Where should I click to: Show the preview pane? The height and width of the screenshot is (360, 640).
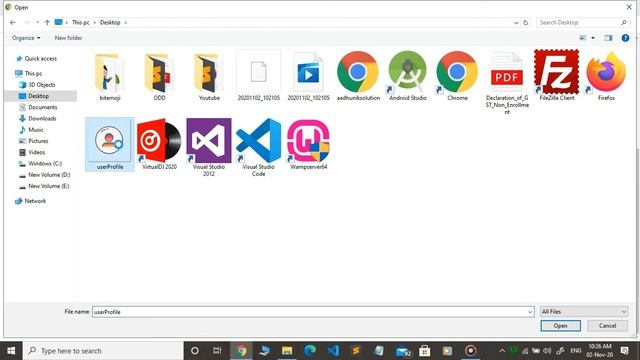tap(608, 38)
